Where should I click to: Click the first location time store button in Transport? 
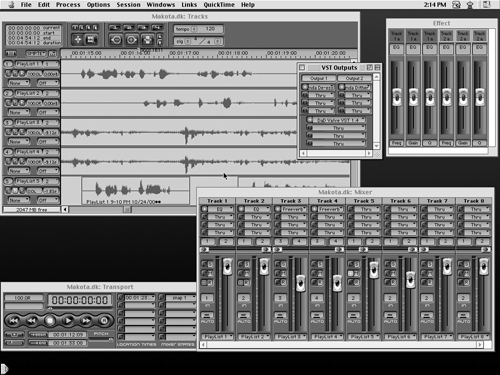click(121, 298)
